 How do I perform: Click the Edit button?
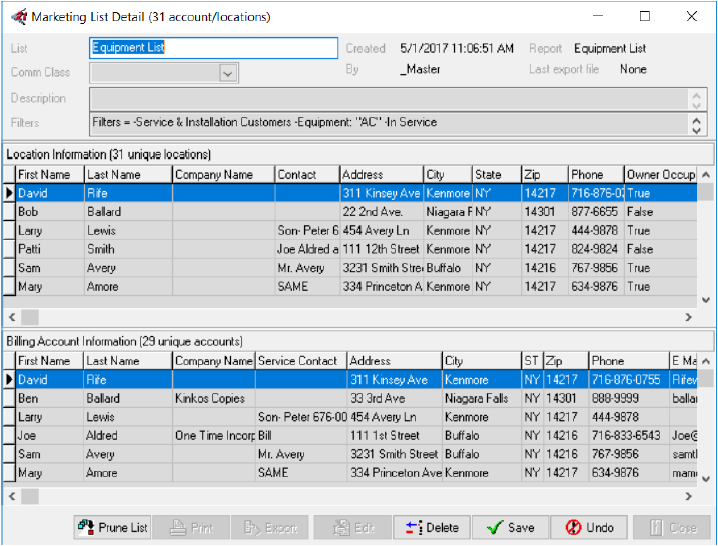click(x=353, y=528)
